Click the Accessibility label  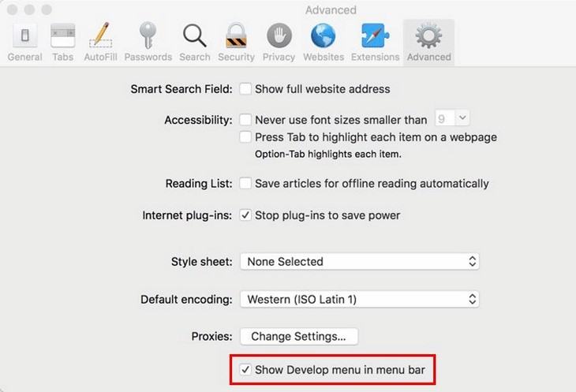[x=198, y=120]
